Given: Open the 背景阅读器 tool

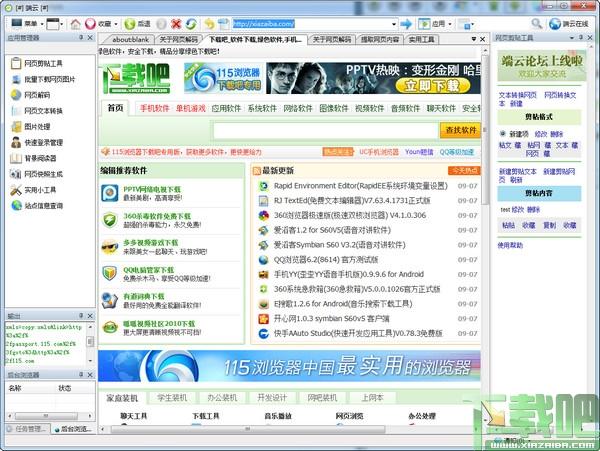Looking at the screenshot, I should coord(34,158).
